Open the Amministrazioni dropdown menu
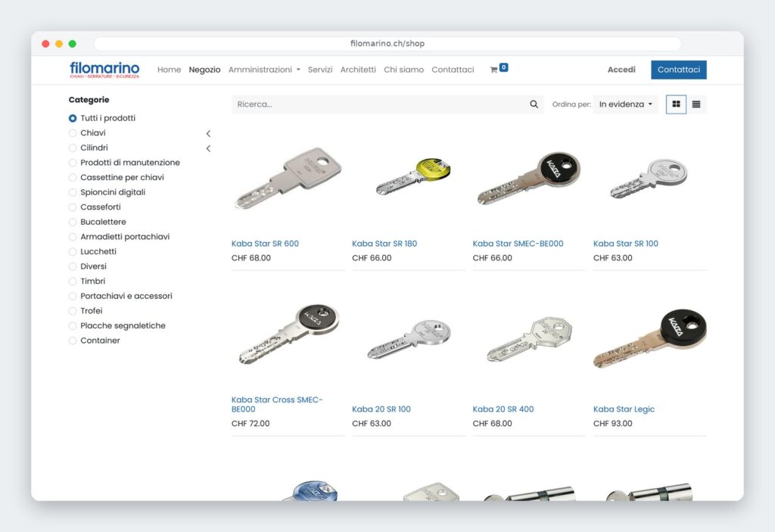The image size is (775, 532). tap(264, 70)
